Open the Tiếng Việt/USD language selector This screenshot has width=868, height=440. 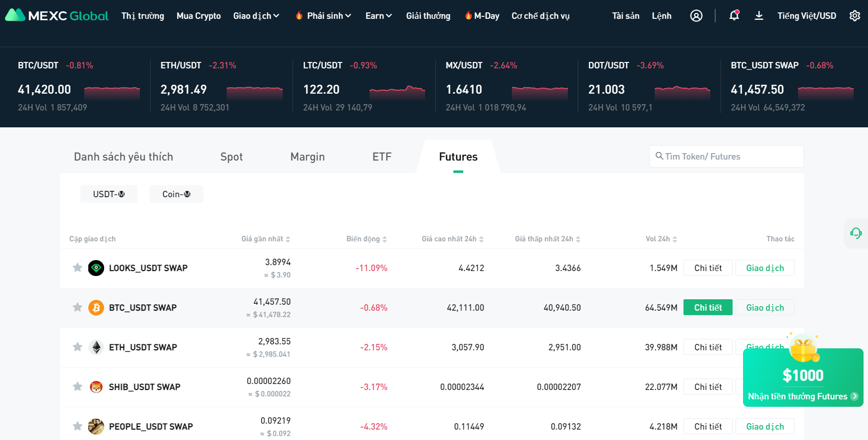(x=806, y=16)
